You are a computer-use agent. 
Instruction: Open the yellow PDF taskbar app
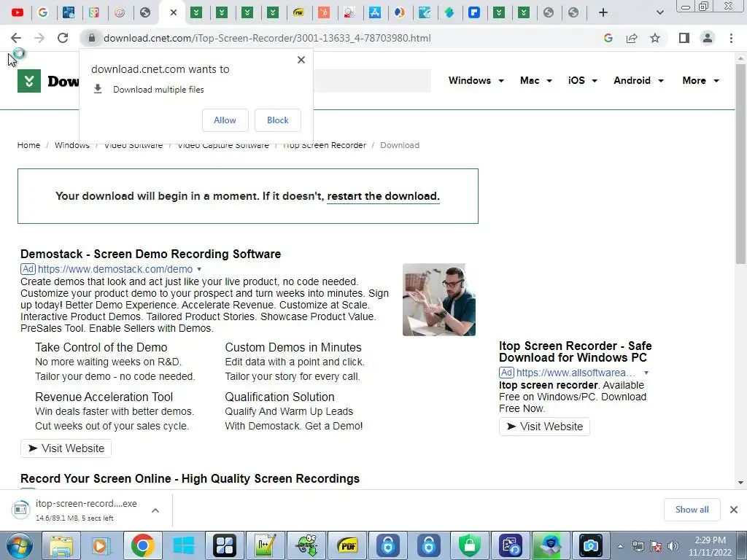tap(348, 545)
